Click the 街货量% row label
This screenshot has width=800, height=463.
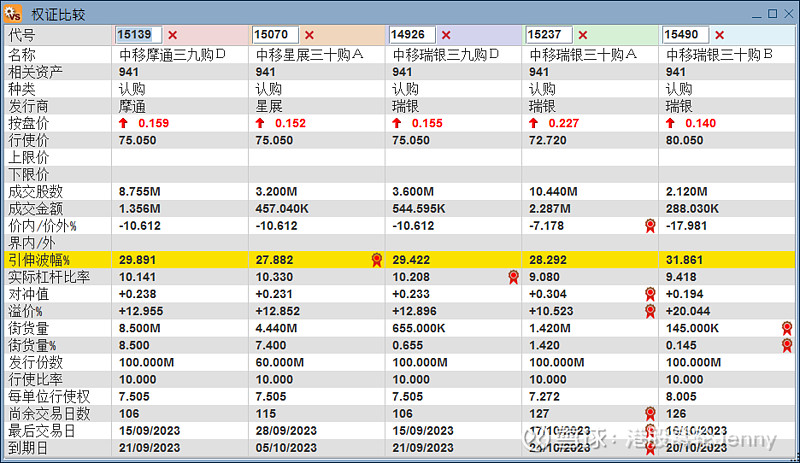pos(32,346)
